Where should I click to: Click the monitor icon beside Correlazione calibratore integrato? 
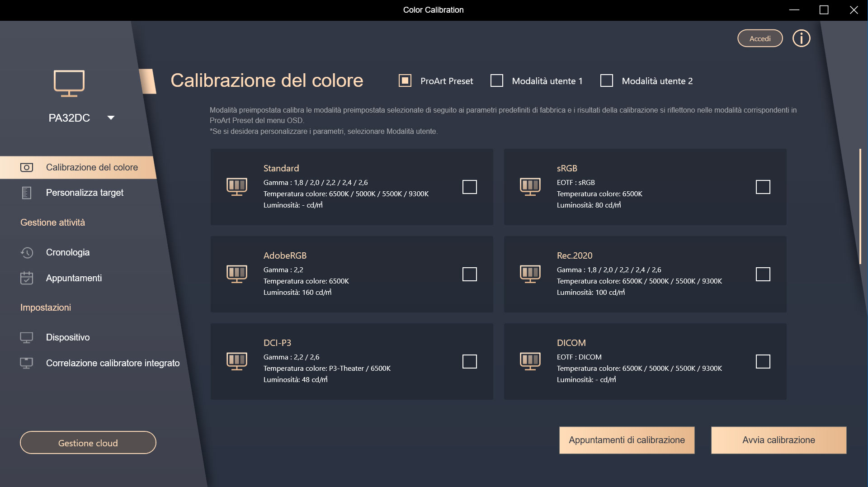click(x=27, y=363)
